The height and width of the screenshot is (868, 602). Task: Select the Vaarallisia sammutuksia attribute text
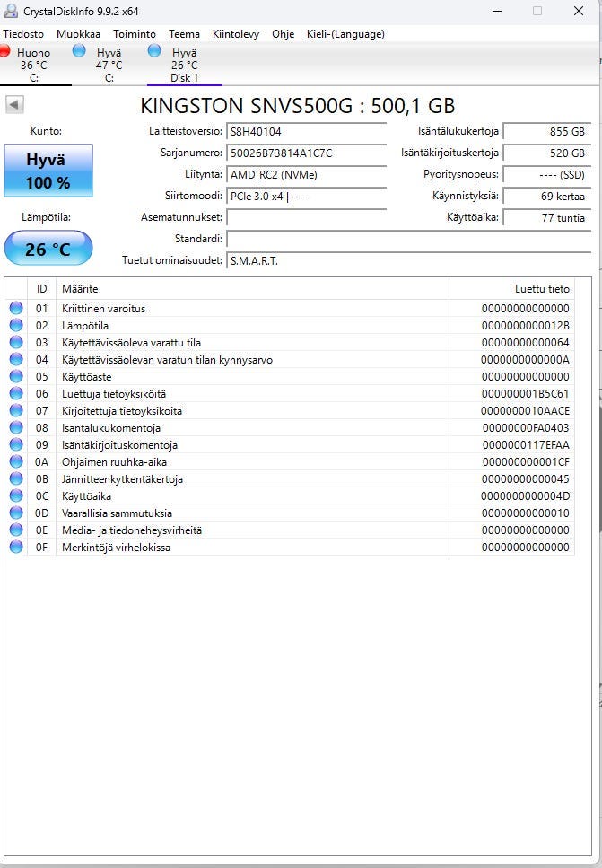(117, 513)
